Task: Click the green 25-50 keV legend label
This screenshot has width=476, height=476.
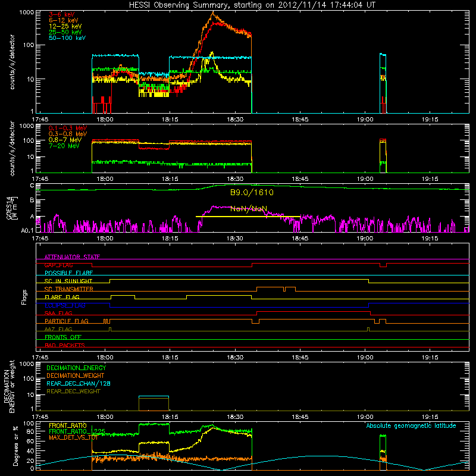Action: (x=65, y=32)
